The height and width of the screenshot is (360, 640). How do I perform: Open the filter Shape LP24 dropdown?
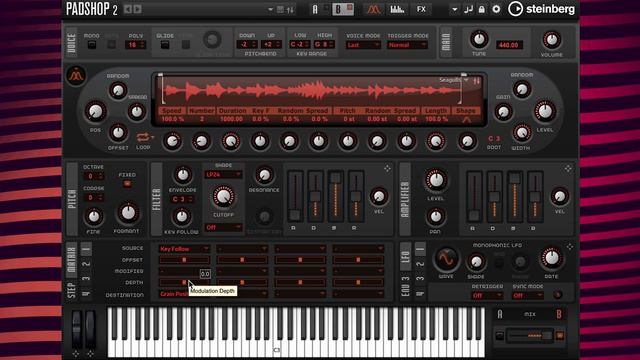click(223, 174)
